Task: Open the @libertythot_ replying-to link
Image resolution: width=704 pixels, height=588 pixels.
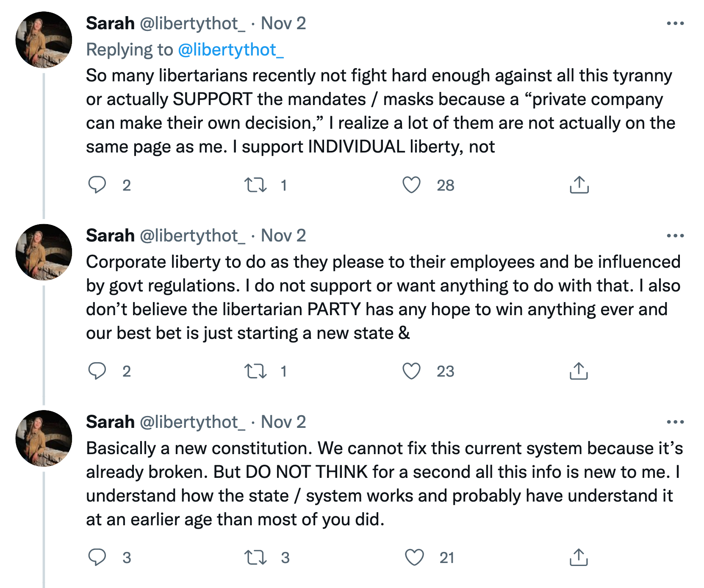Action: pyautogui.click(x=231, y=50)
